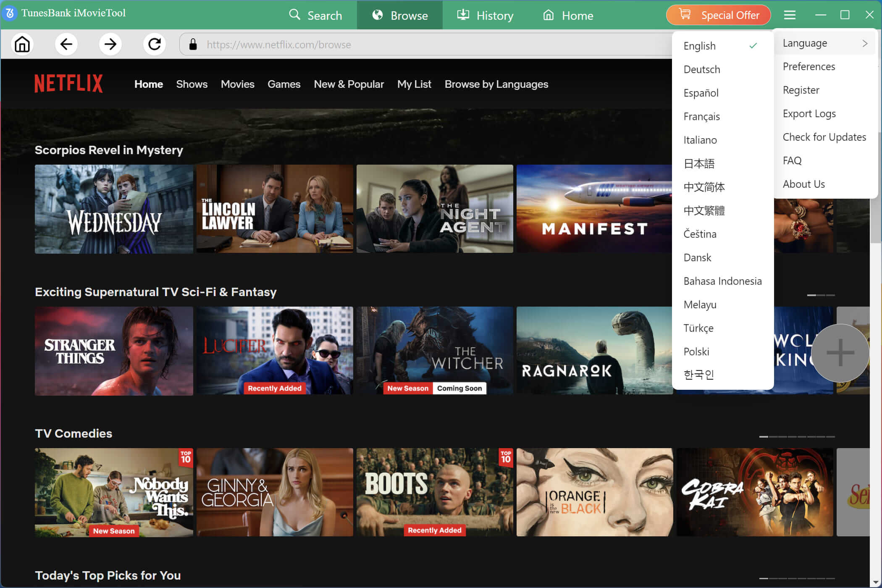Reload the page with the refresh icon
882x588 pixels.
(x=155, y=44)
